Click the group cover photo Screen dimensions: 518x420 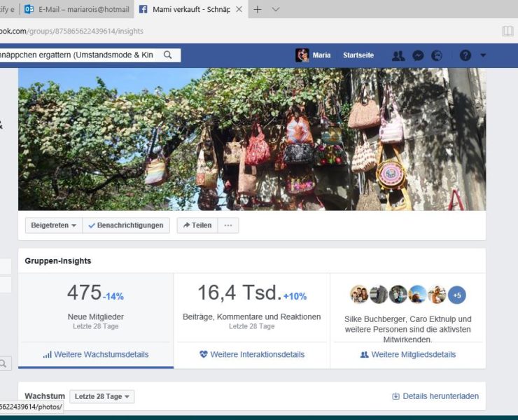coord(252,139)
